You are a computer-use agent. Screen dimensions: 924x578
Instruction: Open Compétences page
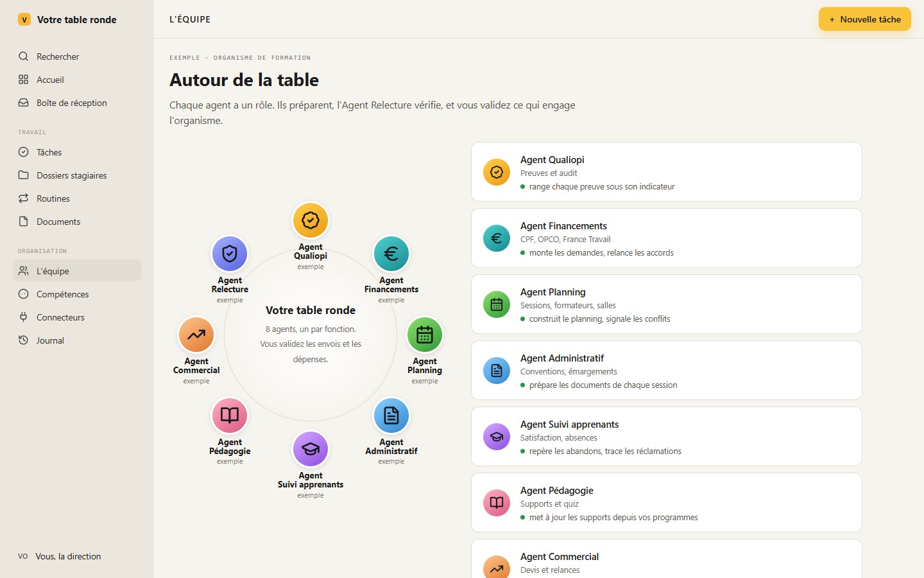[x=77, y=294]
